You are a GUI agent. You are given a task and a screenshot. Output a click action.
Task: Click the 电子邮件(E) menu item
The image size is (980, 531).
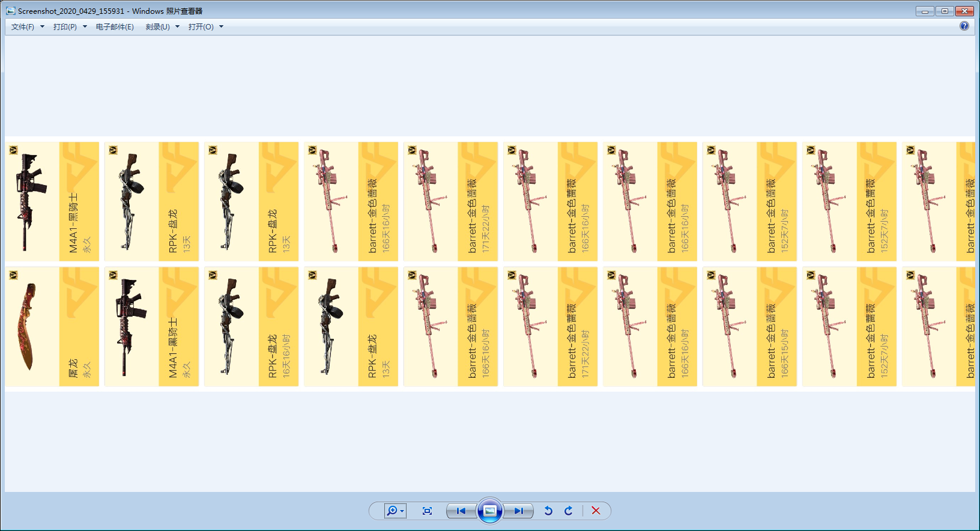115,27
